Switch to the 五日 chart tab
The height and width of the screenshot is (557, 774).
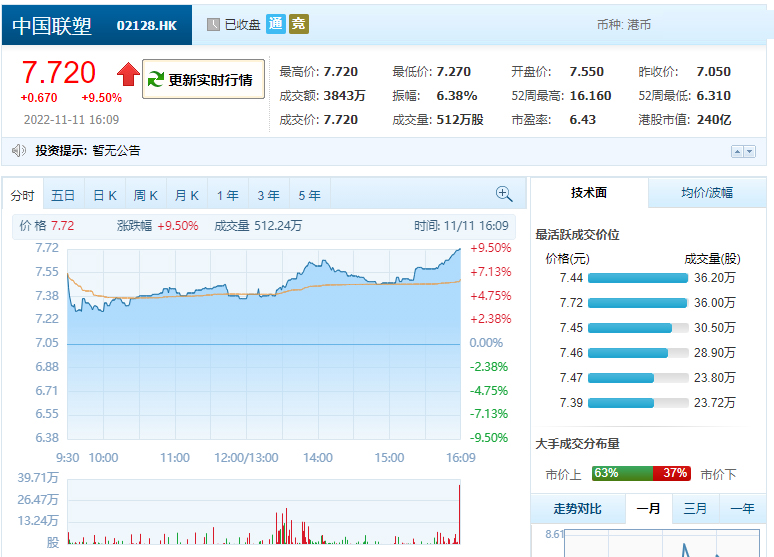63,195
